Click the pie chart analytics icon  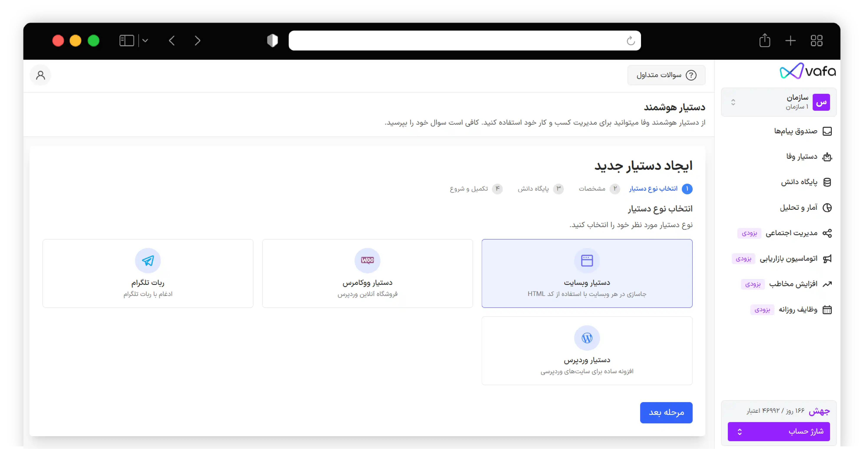point(827,208)
